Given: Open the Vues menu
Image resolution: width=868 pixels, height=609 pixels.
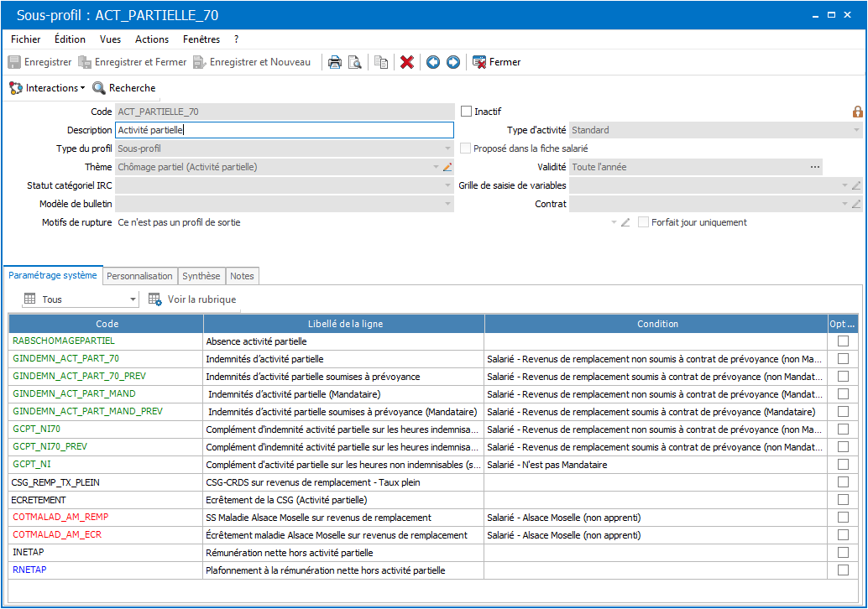Looking at the screenshot, I should [x=110, y=39].
